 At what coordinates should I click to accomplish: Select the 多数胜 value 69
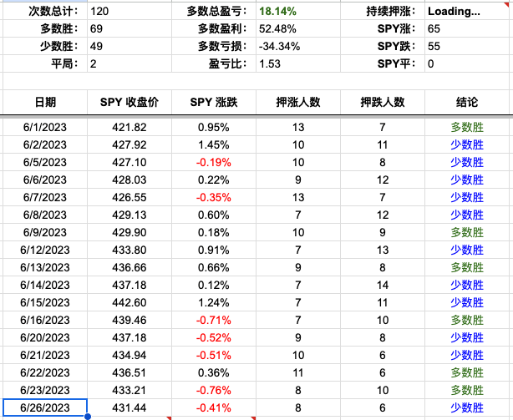coord(130,28)
